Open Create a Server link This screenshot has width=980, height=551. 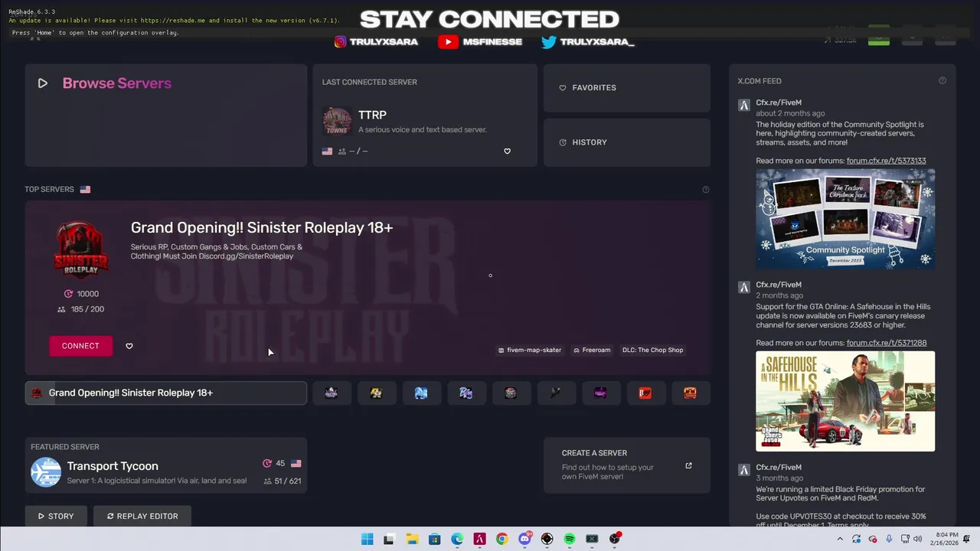626,465
